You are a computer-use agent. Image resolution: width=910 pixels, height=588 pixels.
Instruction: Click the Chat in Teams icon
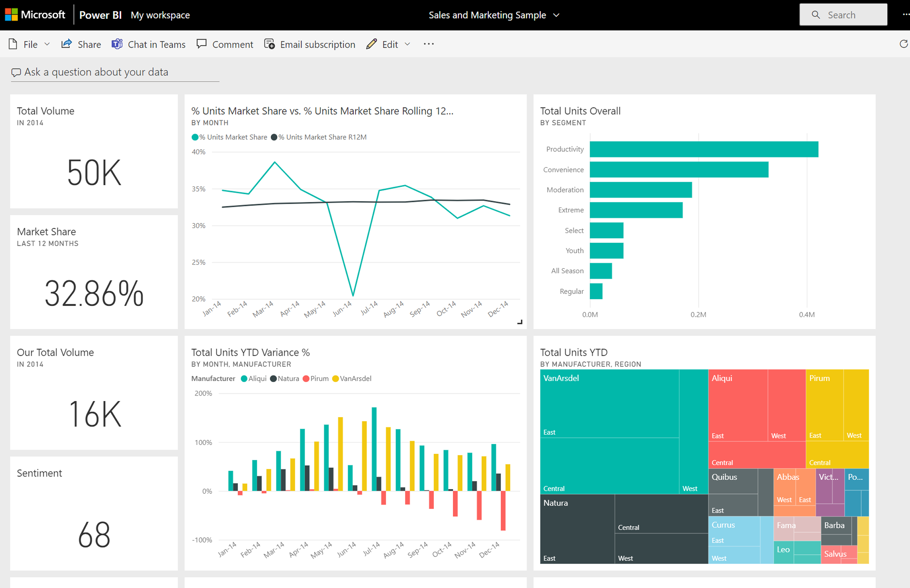[117, 44]
